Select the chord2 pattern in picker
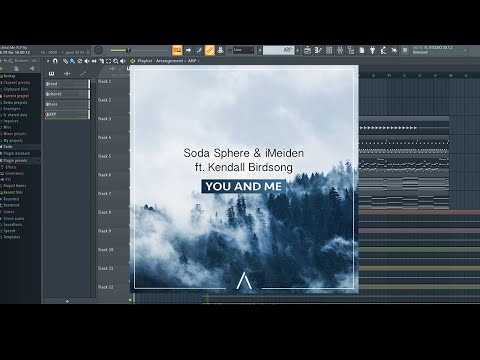Viewport: 480px width, 360px height. click(67, 94)
